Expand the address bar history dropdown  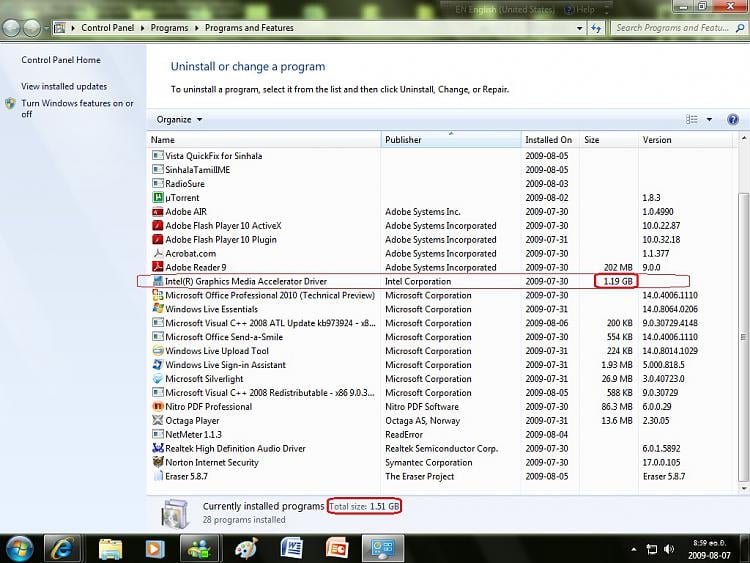(579, 28)
